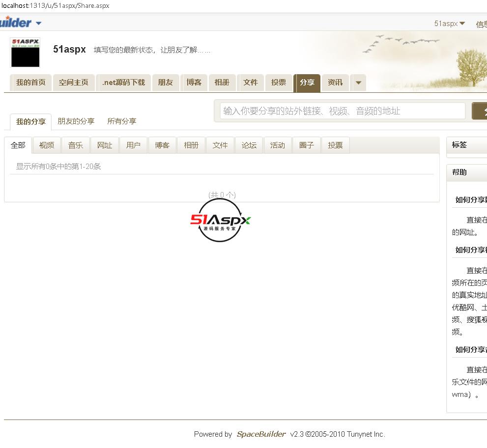
Task: Click the 显示所有0条中的第1-20条 text
Action: (x=58, y=167)
